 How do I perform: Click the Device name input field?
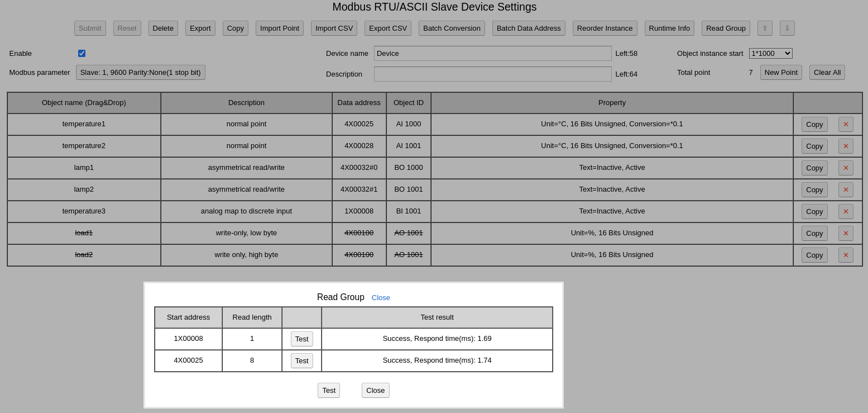coord(493,53)
